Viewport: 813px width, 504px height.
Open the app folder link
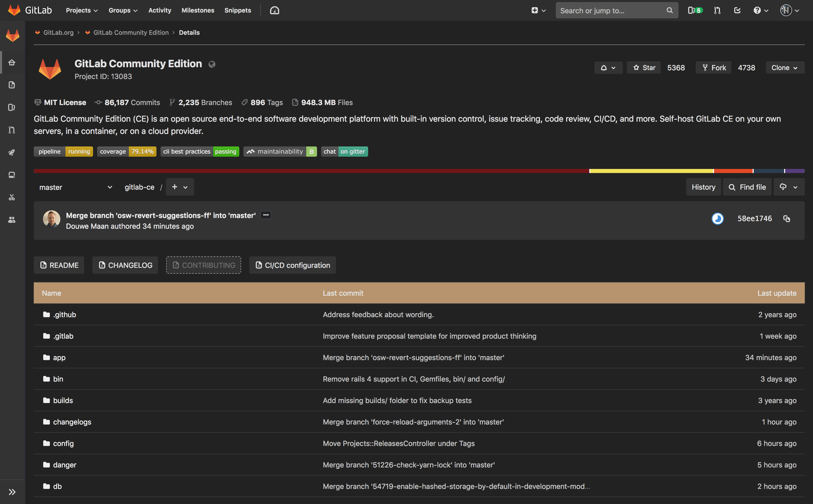(59, 357)
